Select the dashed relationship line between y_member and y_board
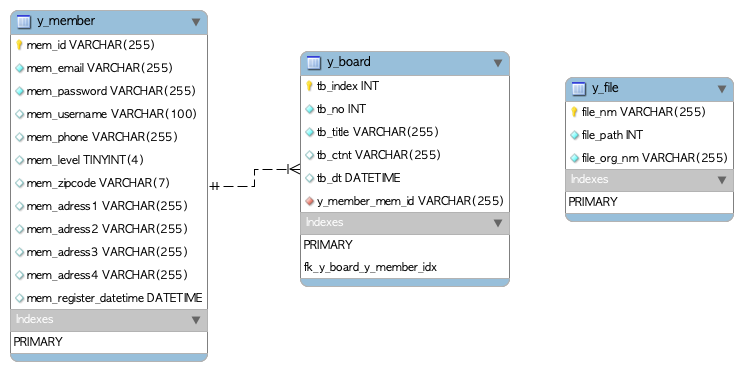The height and width of the screenshot is (371, 743). click(x=254, y=178)
